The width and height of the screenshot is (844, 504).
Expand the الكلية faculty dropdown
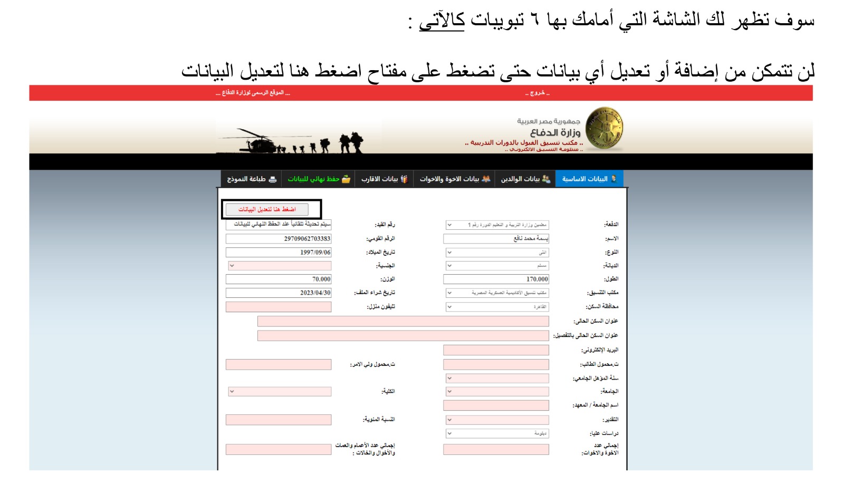(232, 392)
